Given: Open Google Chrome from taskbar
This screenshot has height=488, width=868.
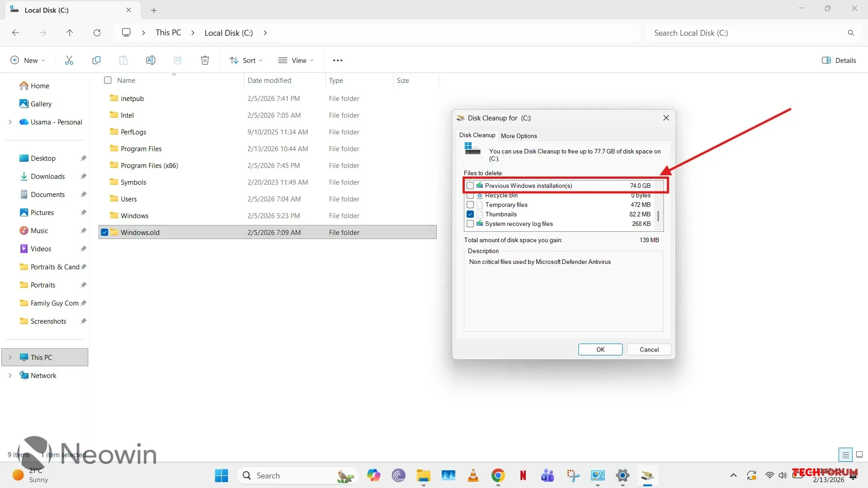Looking at the screenshot, I should click(498, 475).
